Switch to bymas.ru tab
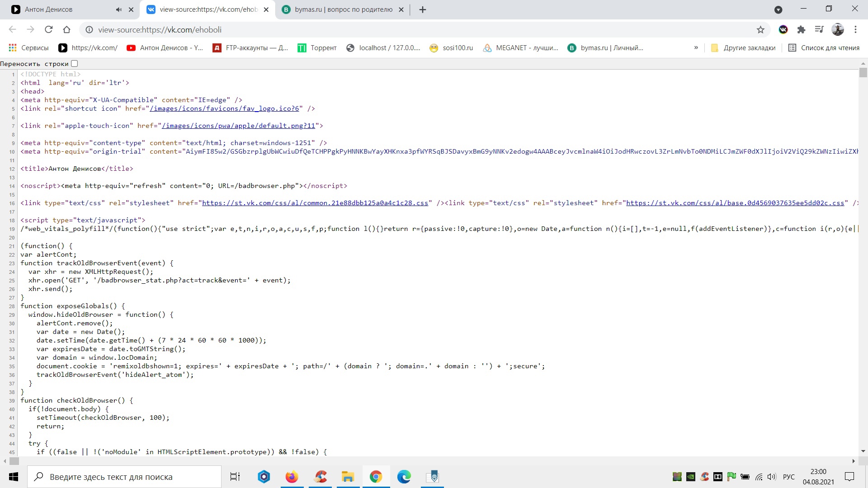Image resolution: width=868 pixels, height=488 pixels. point(343,9)
